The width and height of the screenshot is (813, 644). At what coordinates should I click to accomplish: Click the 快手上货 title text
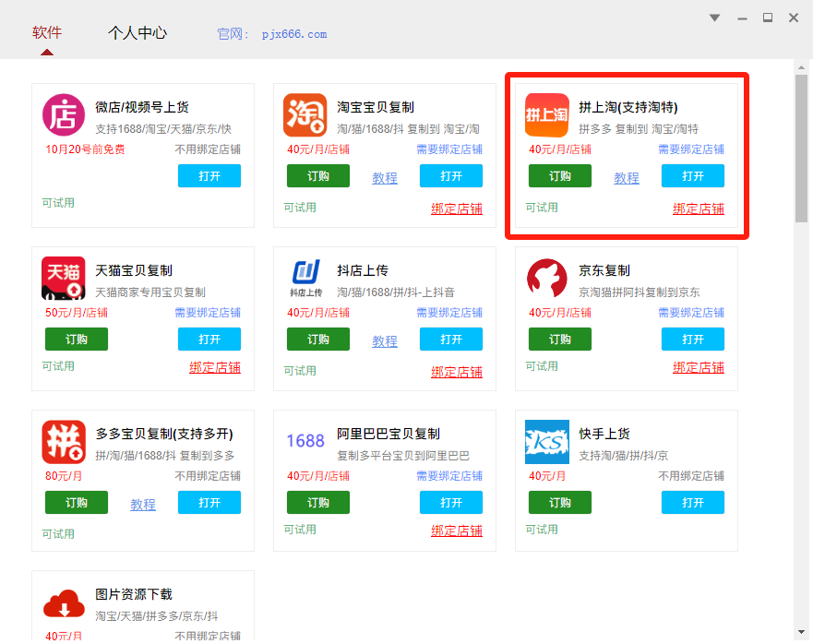tap(604, 434)
